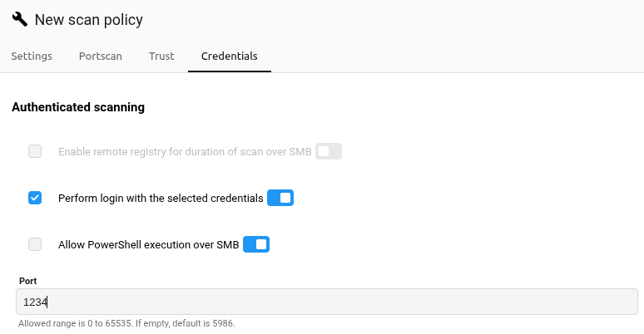644x334 pixels.
Task: Click the allowed port range hint text
Action: pyautogui.click(x=126, y=323)
